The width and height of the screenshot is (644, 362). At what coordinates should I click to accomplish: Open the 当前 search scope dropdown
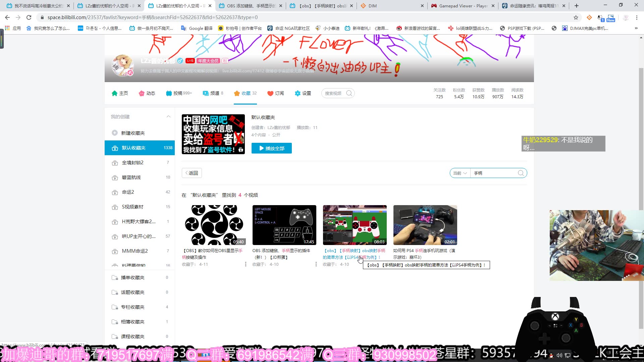[x=460, y=173]
